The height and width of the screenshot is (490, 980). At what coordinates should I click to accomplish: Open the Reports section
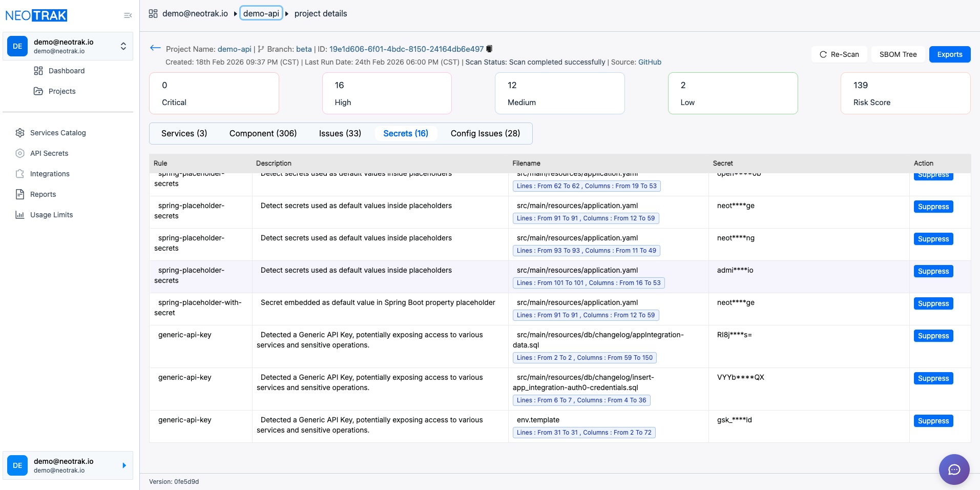(x=43, y=194)
